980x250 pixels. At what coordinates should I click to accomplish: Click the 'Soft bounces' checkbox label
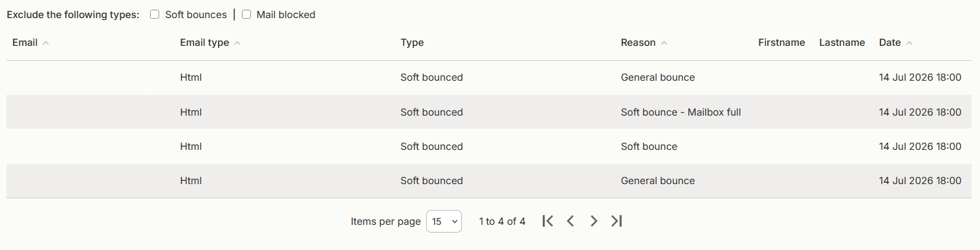[x=196, y=15]
